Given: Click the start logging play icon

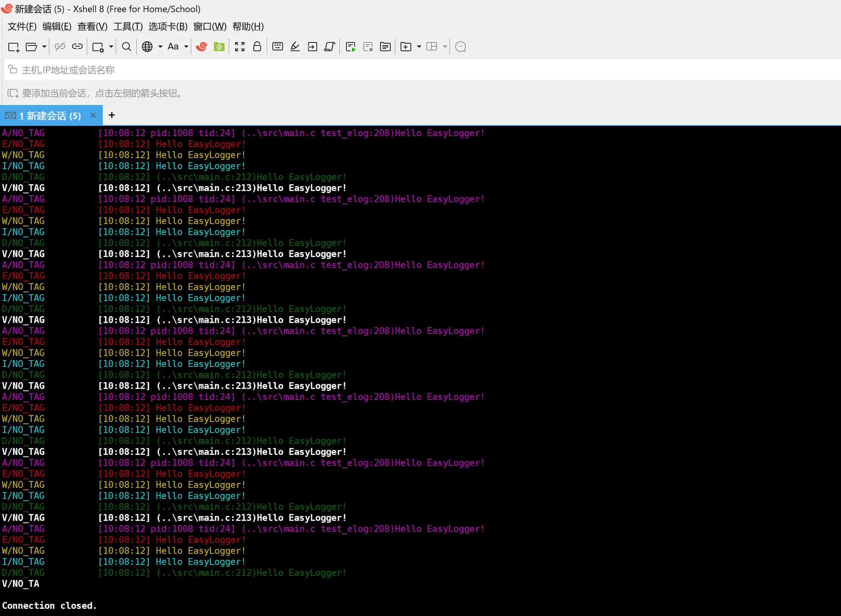Looking at the screenshot, I should point(351,47).
